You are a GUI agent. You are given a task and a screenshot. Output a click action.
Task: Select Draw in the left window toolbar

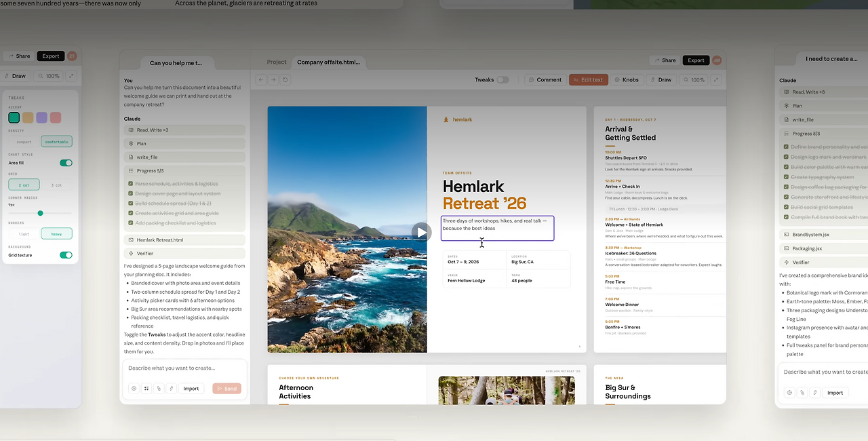coord(15,76)
